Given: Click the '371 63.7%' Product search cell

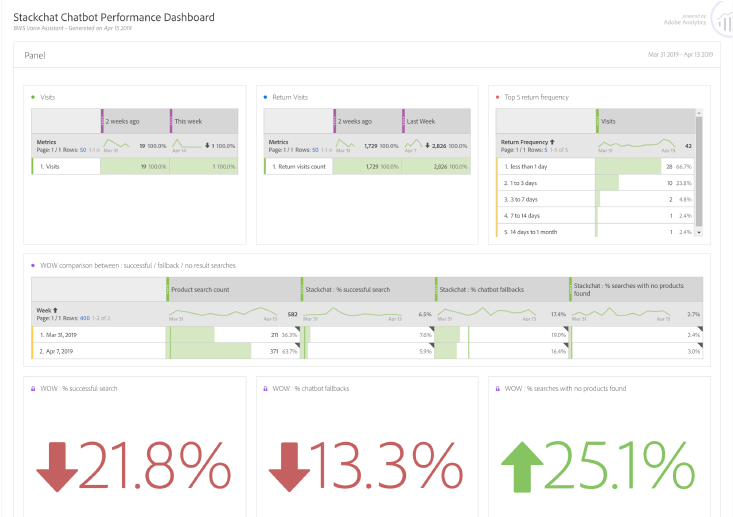Looking at the screenshot, I should coord(233,351).
